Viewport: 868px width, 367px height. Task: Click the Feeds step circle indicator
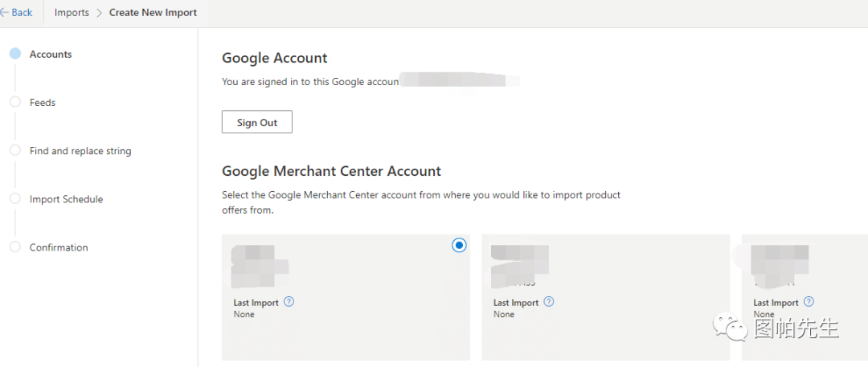[14, 102]
